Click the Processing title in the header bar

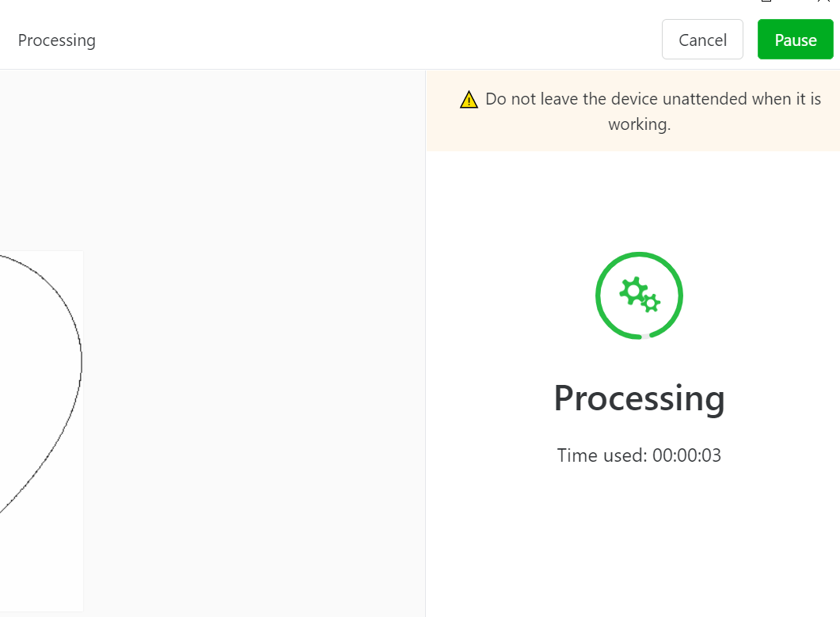(57, 40)
